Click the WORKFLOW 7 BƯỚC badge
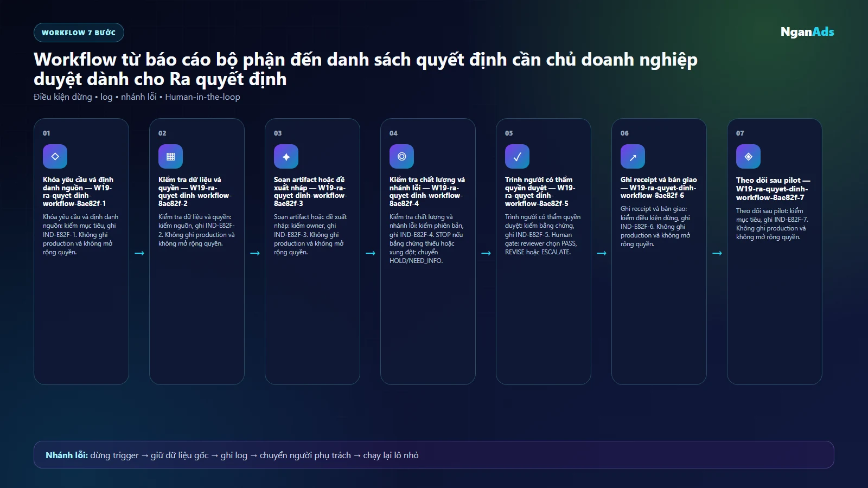This screenshot has width=868, height=488. [x=79, y=33]
